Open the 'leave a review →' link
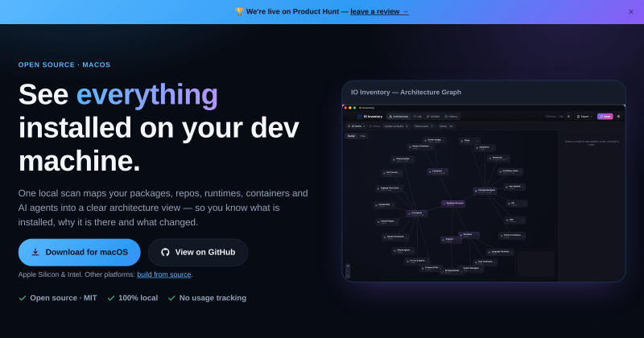The height and width of the screenshot is (338, 644). click(379, 11)
